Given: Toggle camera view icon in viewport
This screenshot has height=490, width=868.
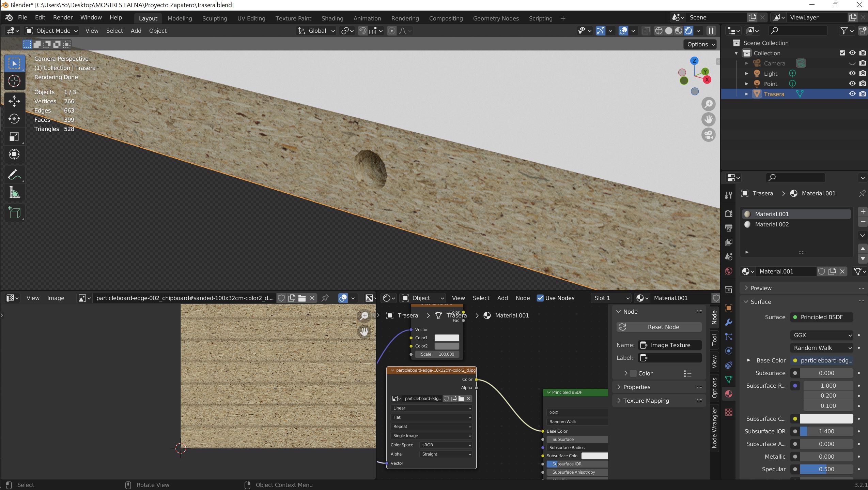Looking at the screenshot, I should [709, 135].
